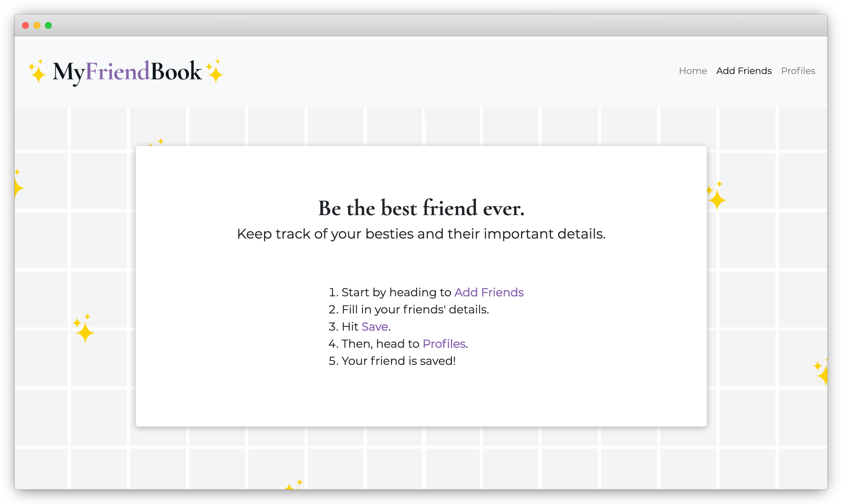The image size is (842, 504).
Task: Click the "Be the best friend ever." heading
Action: 421,208
